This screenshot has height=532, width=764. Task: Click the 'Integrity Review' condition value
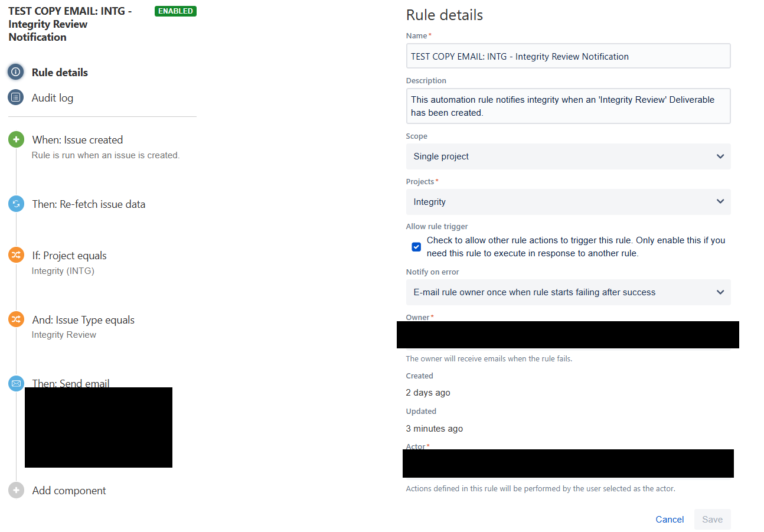point(64,335)
